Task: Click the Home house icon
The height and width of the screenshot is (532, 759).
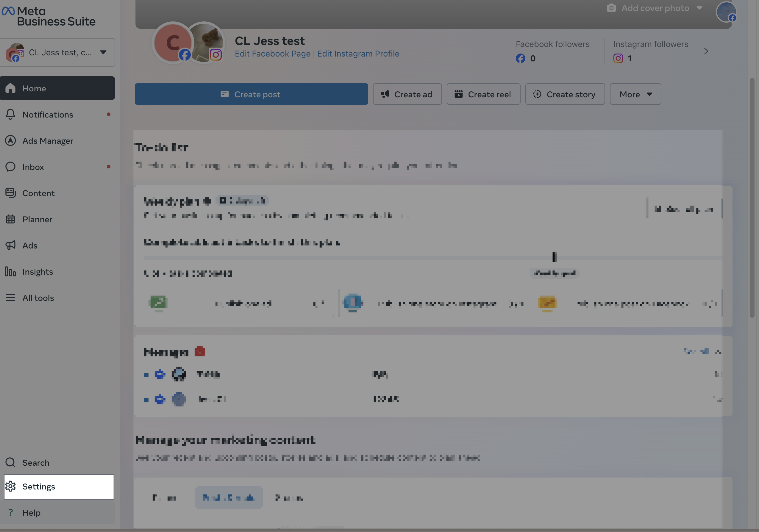Action: (x=10, y=88)
